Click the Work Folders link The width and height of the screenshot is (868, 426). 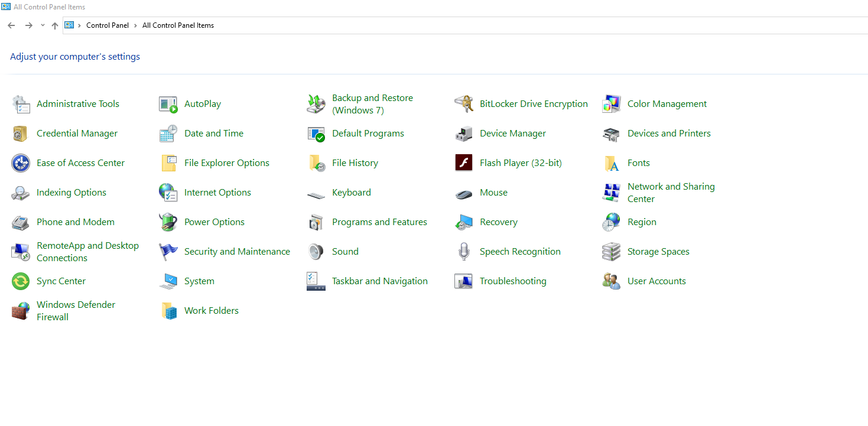coord(212,311)
